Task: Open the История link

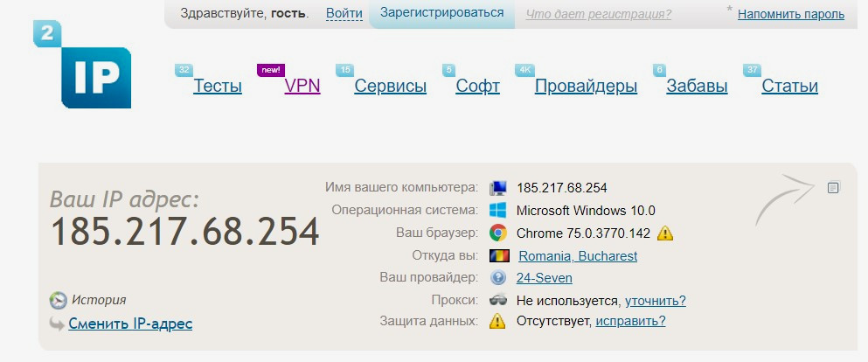Action: tap(99, 301)
